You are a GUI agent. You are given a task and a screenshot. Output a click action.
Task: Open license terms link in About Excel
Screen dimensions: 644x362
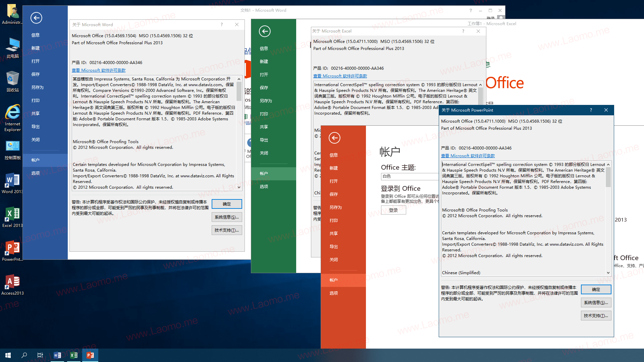[x=340, y=76]
